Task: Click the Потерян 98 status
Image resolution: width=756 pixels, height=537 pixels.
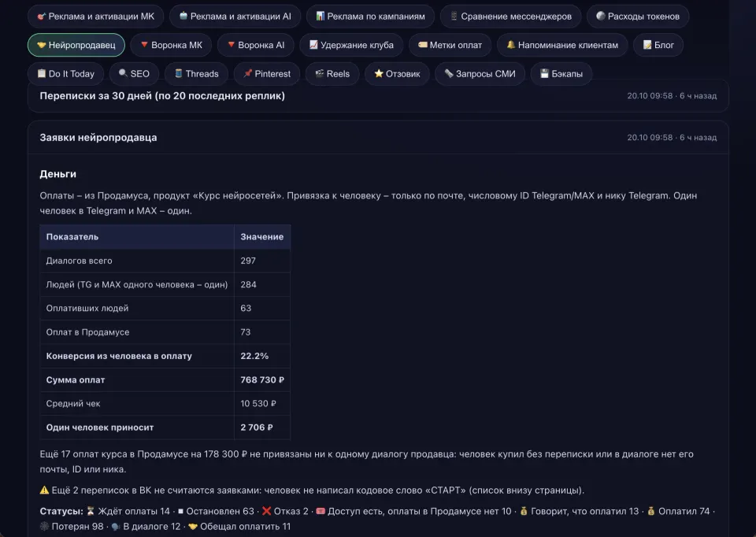Action: pos(72,527)
